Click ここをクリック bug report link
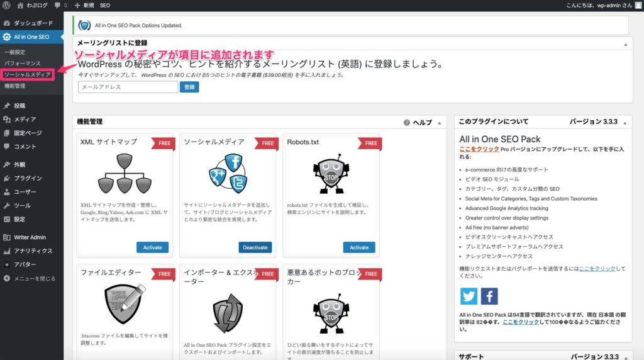Viewport: 644px width, 360px height. [597, 268]
